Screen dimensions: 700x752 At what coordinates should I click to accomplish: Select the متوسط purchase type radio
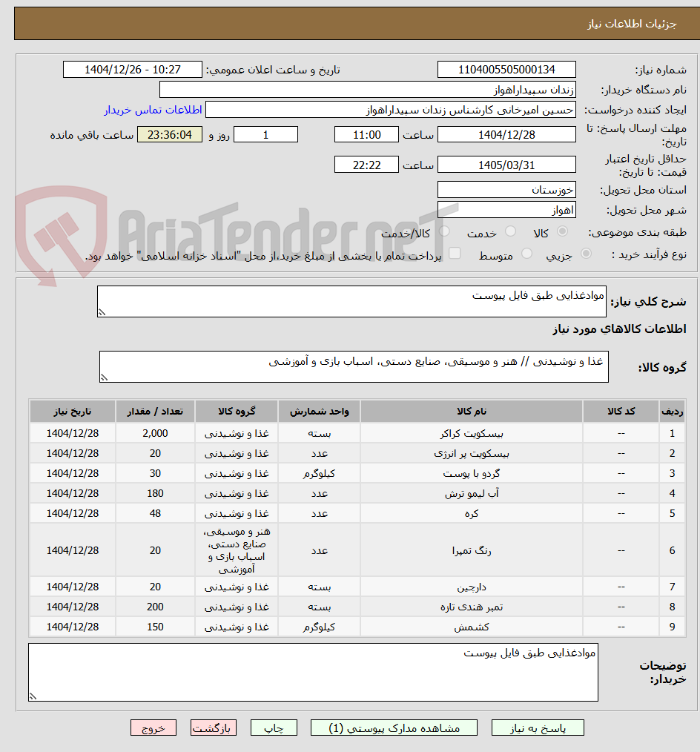(x=526, y=253)
